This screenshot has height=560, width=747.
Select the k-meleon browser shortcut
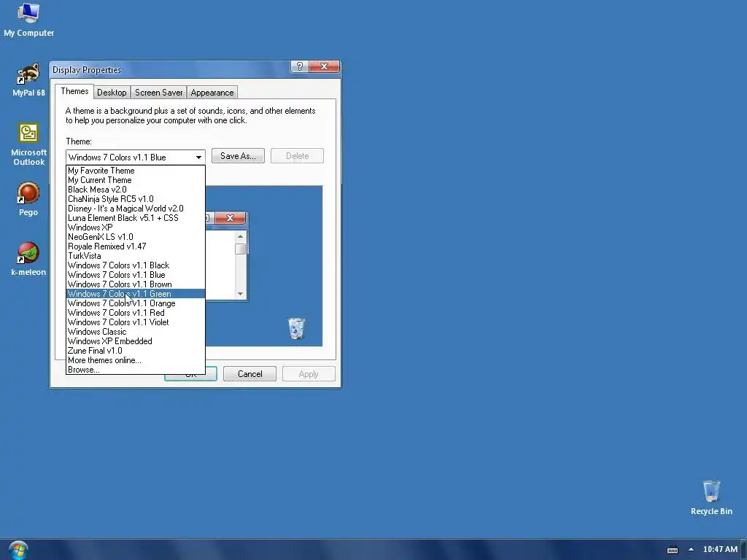coord(28,259)
